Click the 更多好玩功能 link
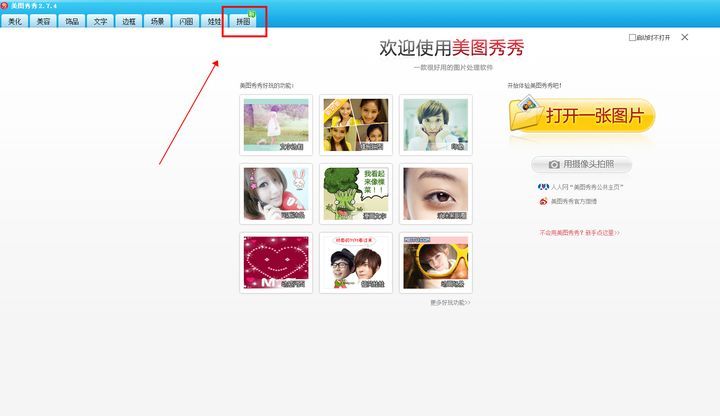Viewport: 720px width, 416px height. click(450, 303)
